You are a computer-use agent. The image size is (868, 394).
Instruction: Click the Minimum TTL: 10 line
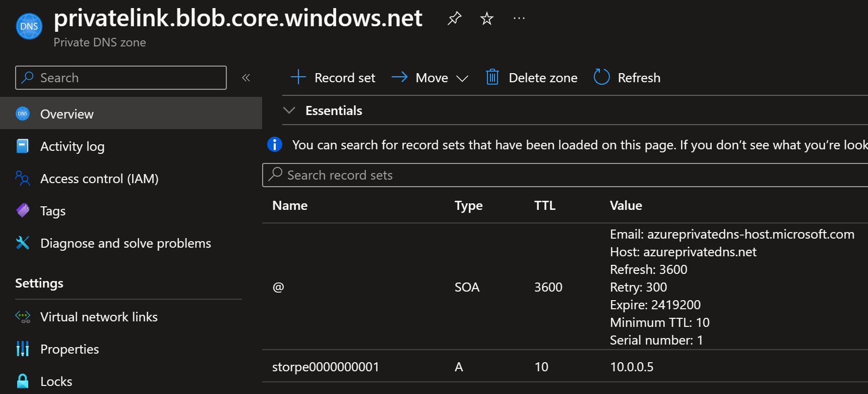[660, 322]
